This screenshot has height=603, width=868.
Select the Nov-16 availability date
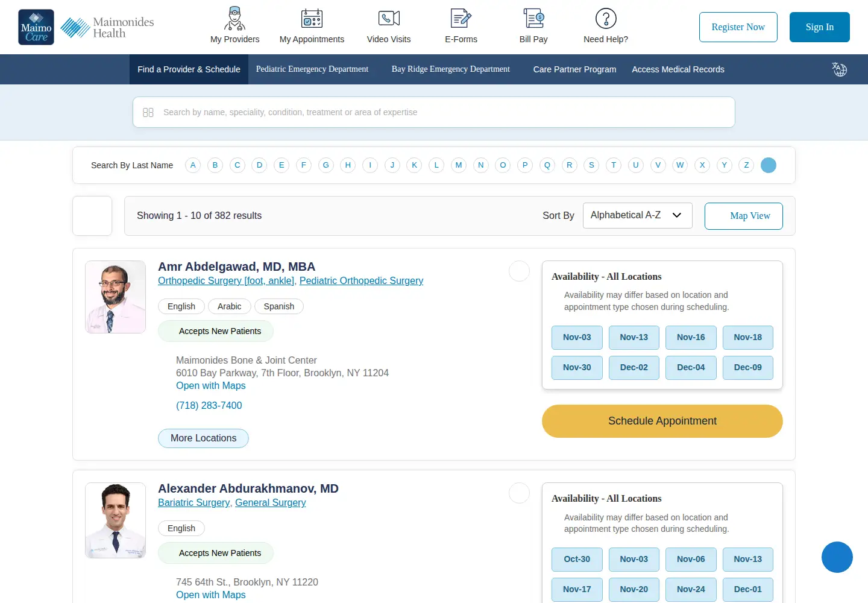[691, 338]
